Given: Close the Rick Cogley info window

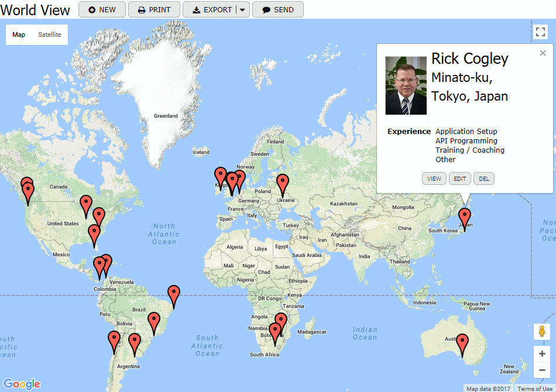Looking at the screenshot, I should pos(543,53).
